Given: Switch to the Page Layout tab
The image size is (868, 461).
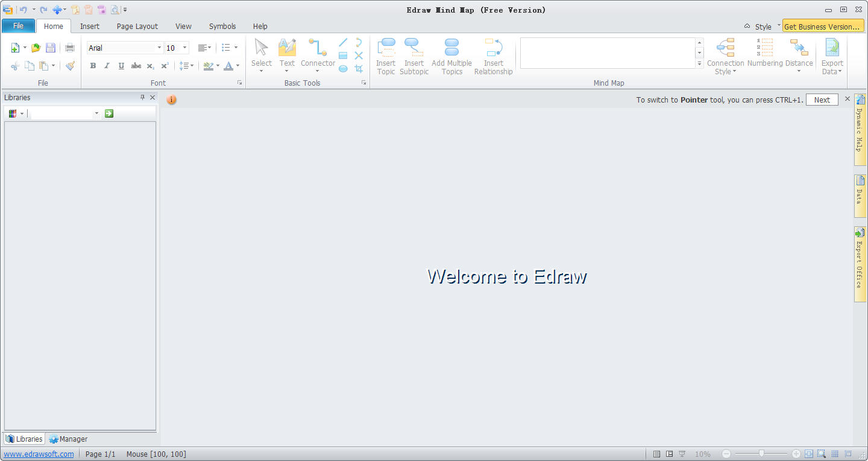Looking at the screenshot, I should [x=137, y=26].
